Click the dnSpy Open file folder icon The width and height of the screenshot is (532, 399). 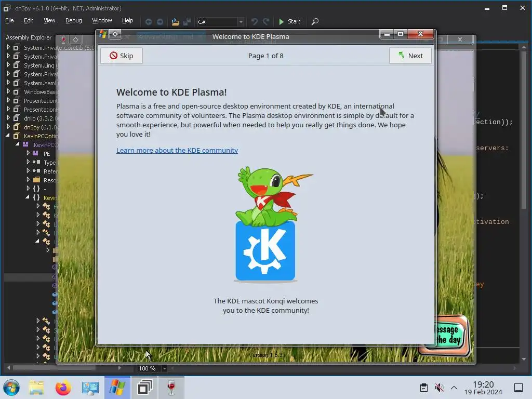pos(175,22)
